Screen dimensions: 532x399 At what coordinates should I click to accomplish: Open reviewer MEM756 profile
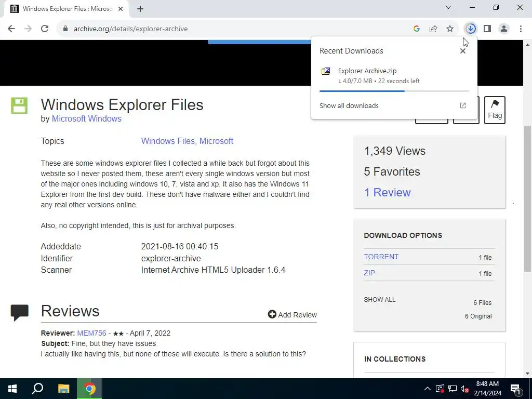point(91,333)
